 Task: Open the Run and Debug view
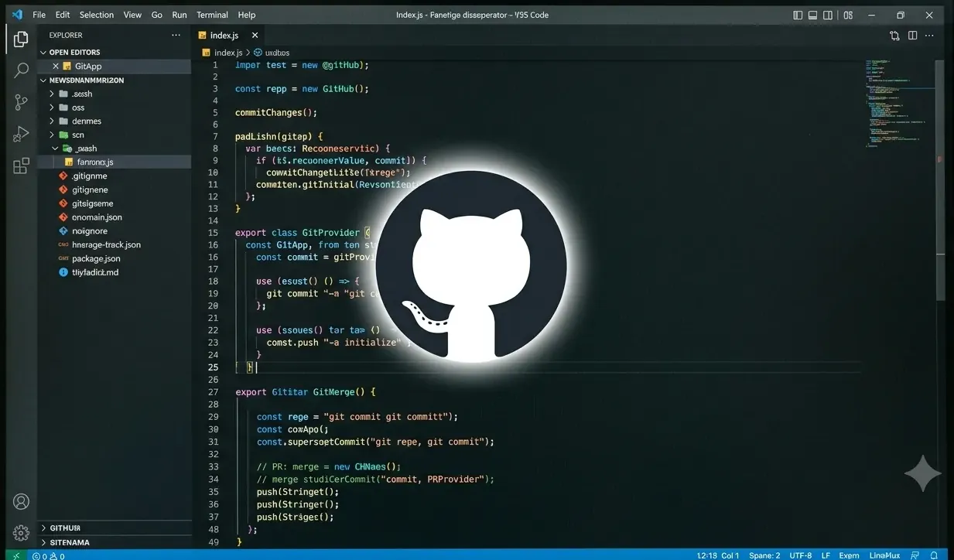[x=21, y=135]
